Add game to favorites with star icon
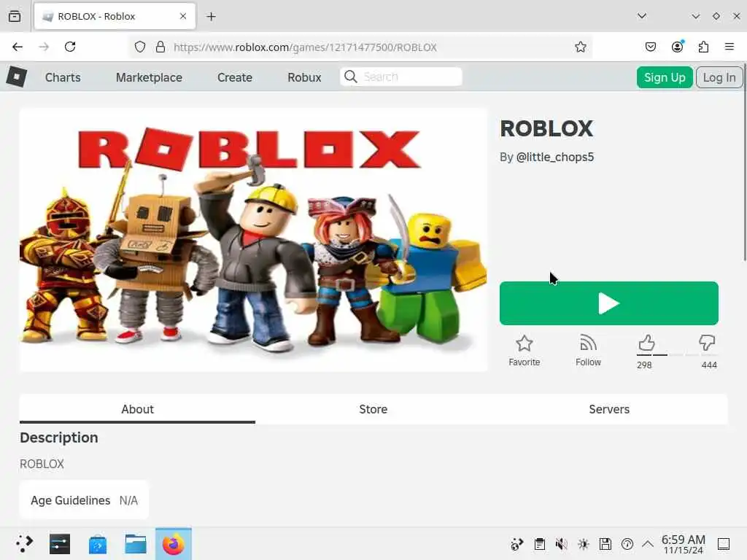 tap(524, 343)
